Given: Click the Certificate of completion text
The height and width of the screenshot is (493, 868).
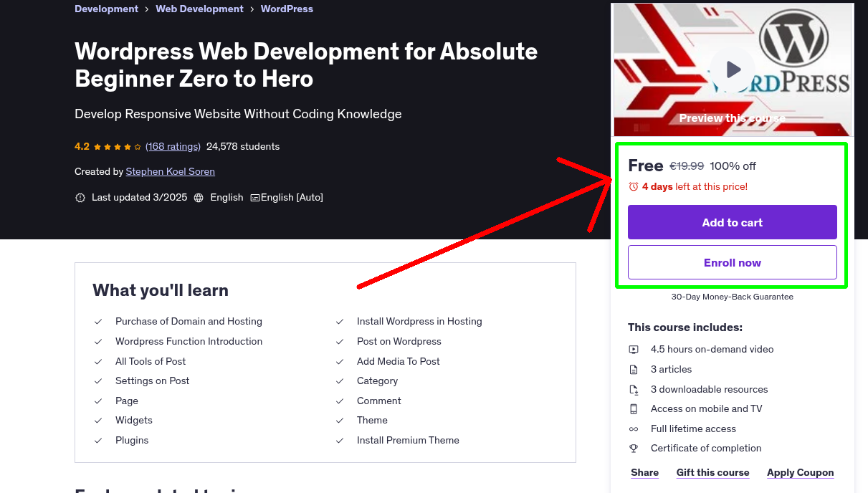Looking at the screenshot, I should pyautogui.click(x=706, y=449).
